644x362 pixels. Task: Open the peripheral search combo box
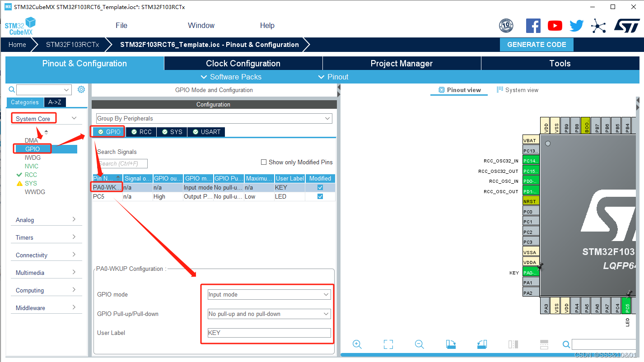(x=44, y=90)
